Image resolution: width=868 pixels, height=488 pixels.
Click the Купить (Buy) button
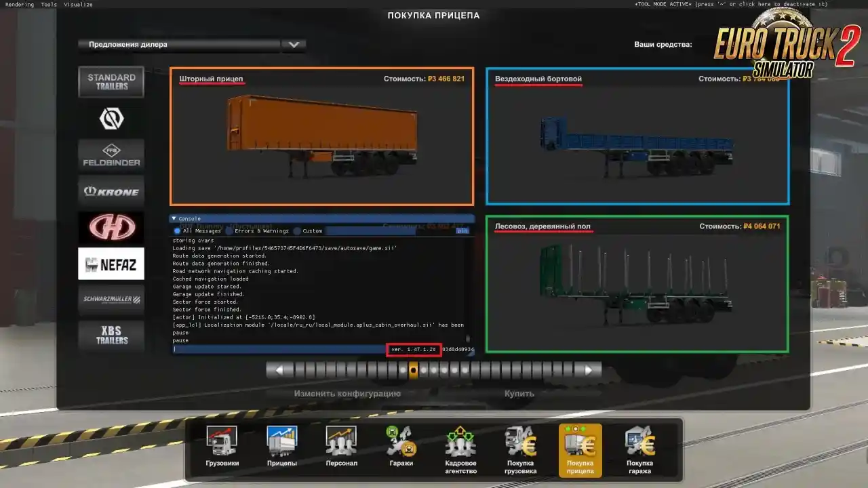tap(519, 393)
